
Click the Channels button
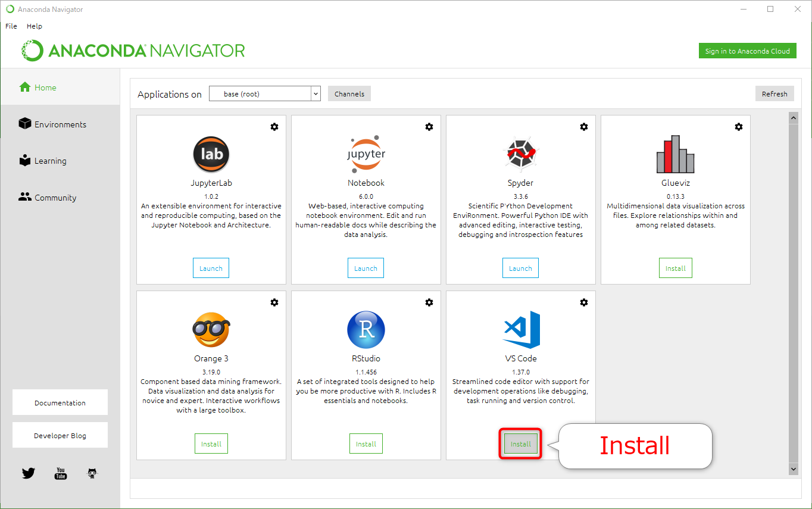[349, 93]
